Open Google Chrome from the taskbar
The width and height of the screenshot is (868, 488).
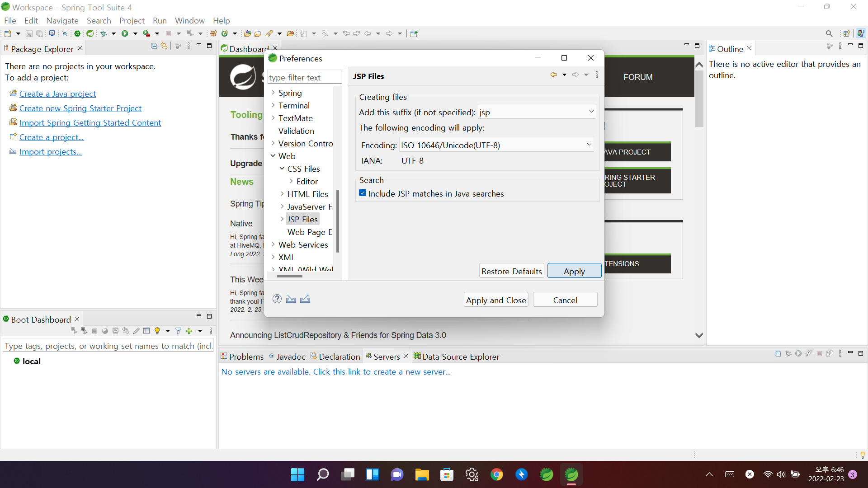pos(496,474)
